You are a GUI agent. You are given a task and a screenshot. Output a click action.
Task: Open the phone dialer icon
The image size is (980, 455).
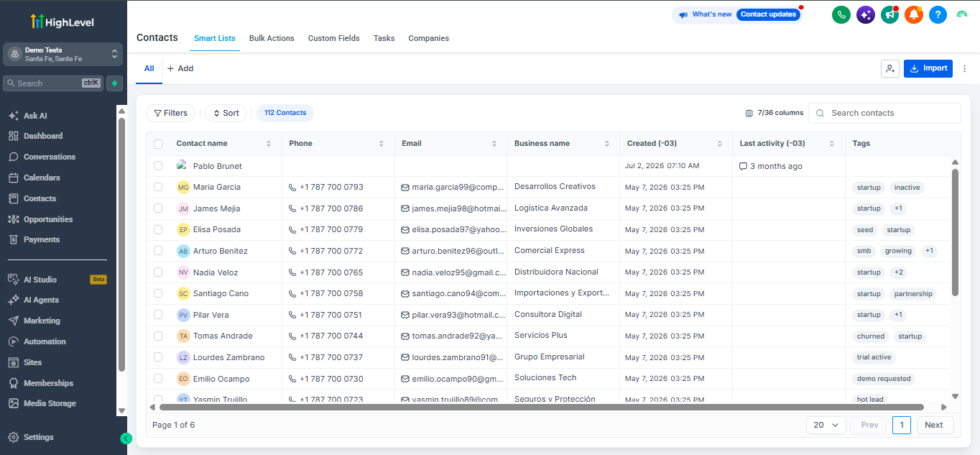pyautogui.click(x=841, y=14)
